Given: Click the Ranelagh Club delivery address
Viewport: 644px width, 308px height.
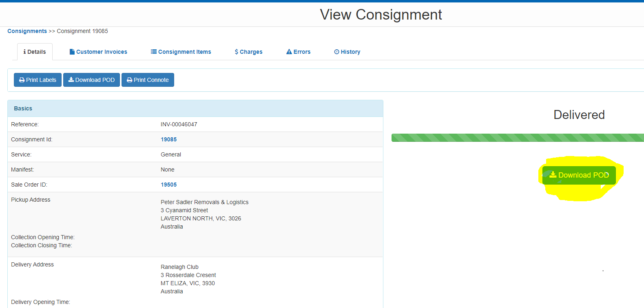Looking at the screenshot, I should click(x=179, y=267).
